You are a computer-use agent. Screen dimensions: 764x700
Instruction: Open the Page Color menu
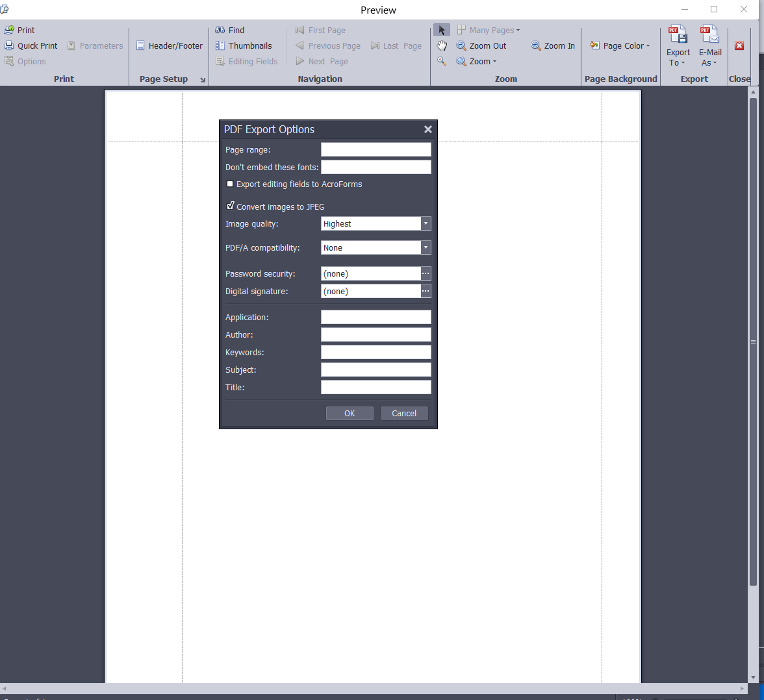coord(620,45)
